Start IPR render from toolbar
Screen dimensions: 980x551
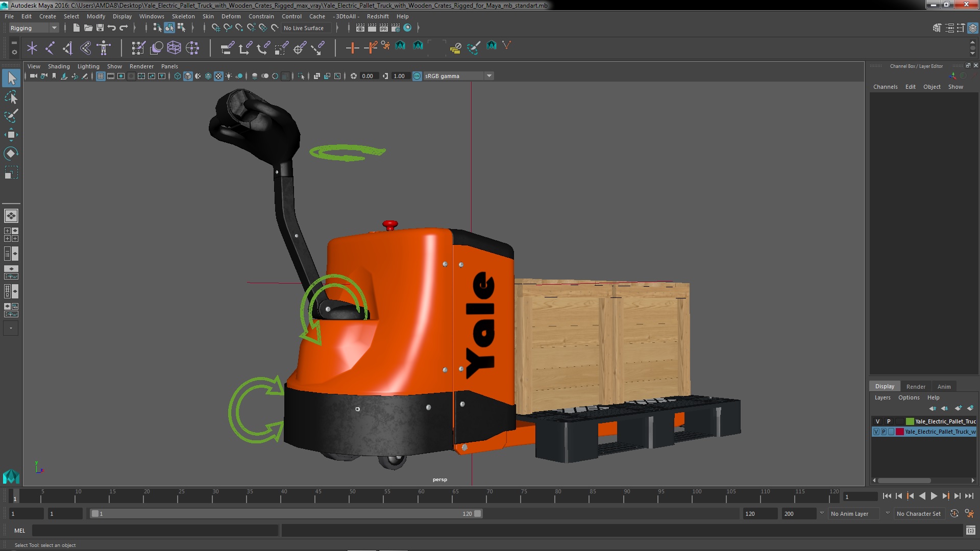point(384,28)
